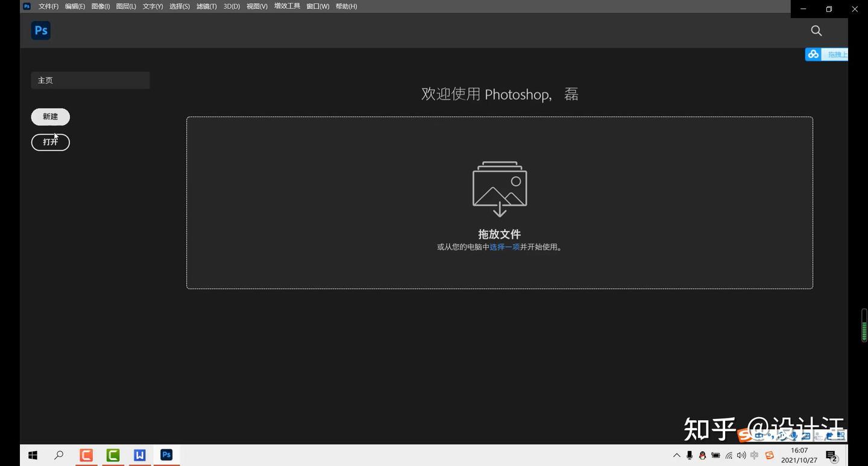Open the 图层(L) menu
Viewport: 868px width, 466px height.
126,6
